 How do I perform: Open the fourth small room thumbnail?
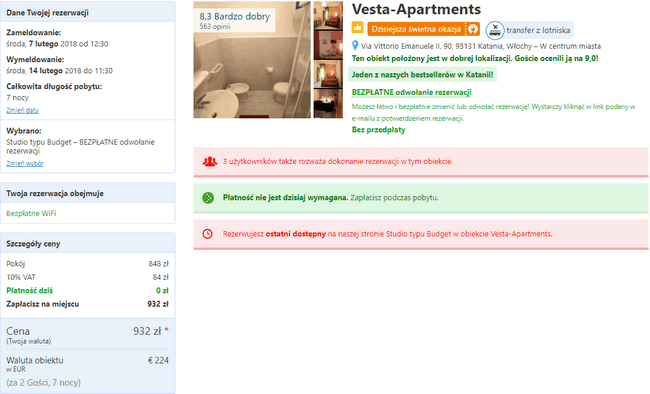[x=328, y=104]
